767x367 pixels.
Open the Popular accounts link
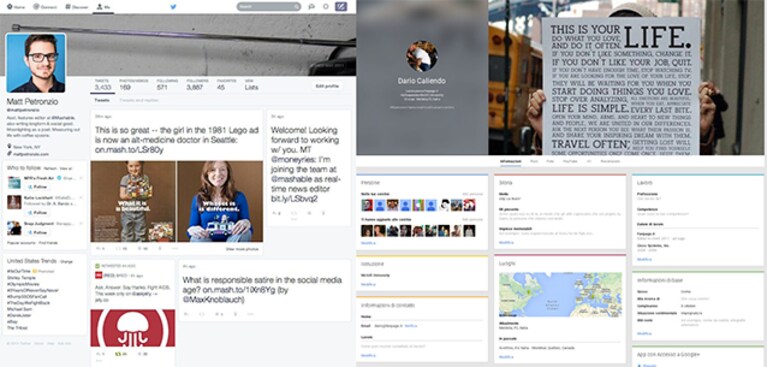pyautogui.click(x=21, y=243)
